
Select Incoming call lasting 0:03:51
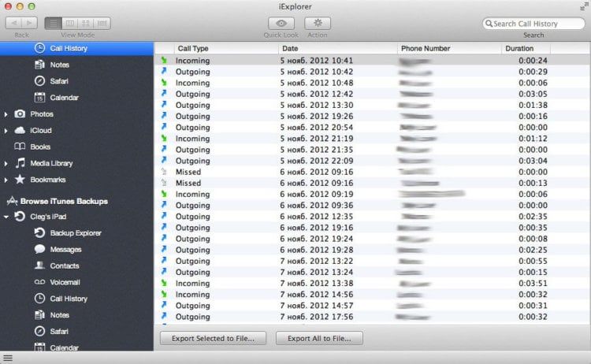pos(373,283)
